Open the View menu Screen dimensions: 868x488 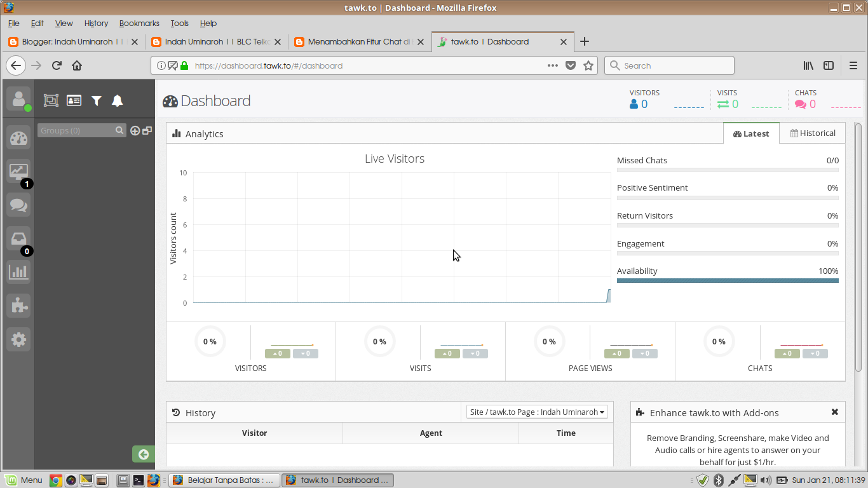pos(64,24)
